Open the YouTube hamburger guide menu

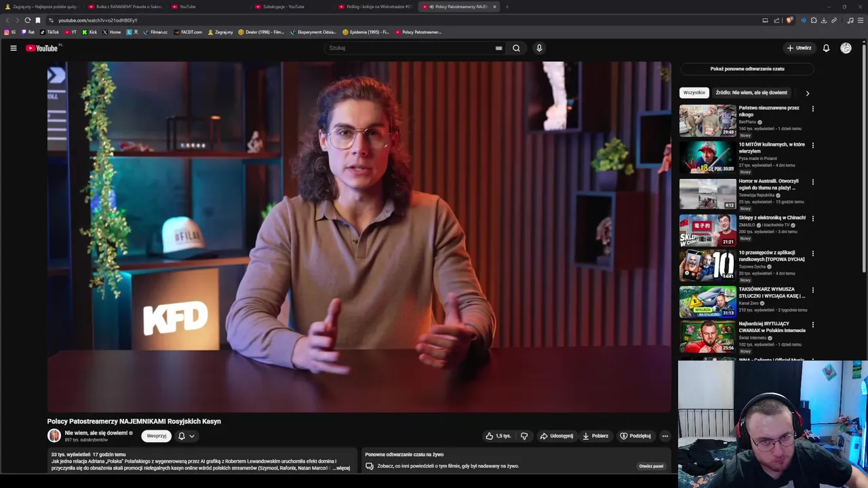13,48
